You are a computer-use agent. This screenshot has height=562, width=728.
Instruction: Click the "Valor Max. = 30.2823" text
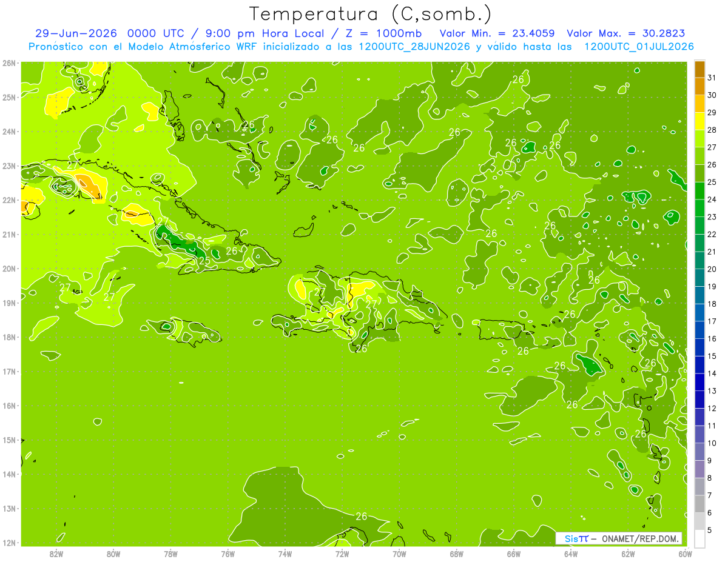[x=626, y=33]
